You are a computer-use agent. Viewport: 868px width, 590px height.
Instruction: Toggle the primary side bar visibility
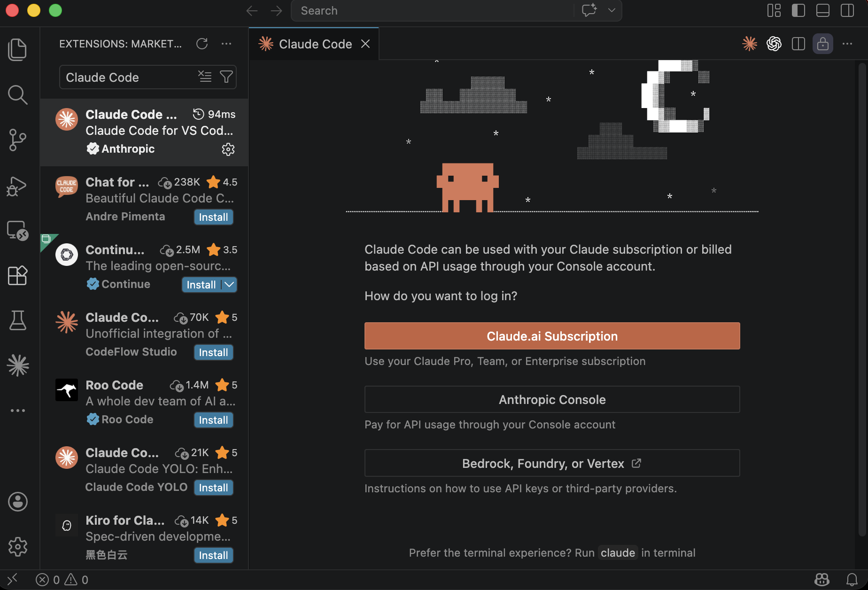[x=798, y=10]
